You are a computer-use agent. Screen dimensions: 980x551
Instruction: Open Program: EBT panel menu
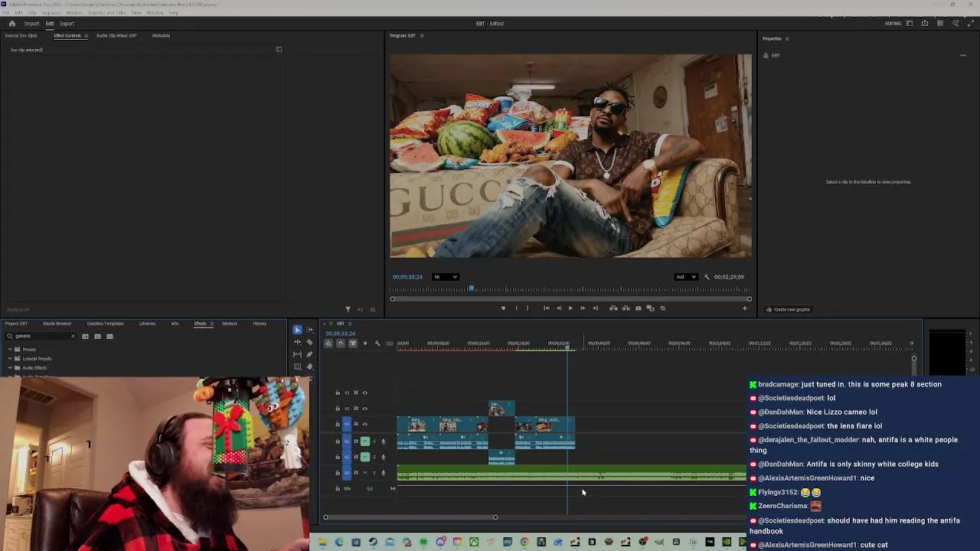[x=422, y=36]
